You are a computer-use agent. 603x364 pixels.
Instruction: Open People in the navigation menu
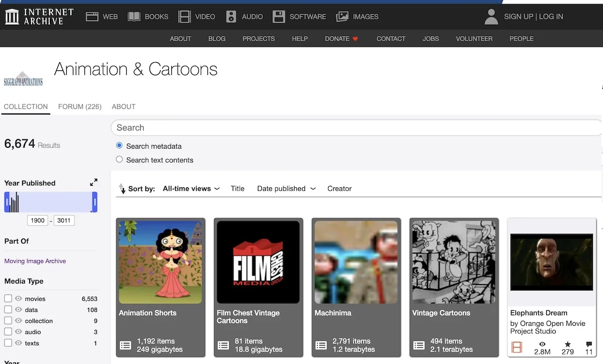click(522, 39)
